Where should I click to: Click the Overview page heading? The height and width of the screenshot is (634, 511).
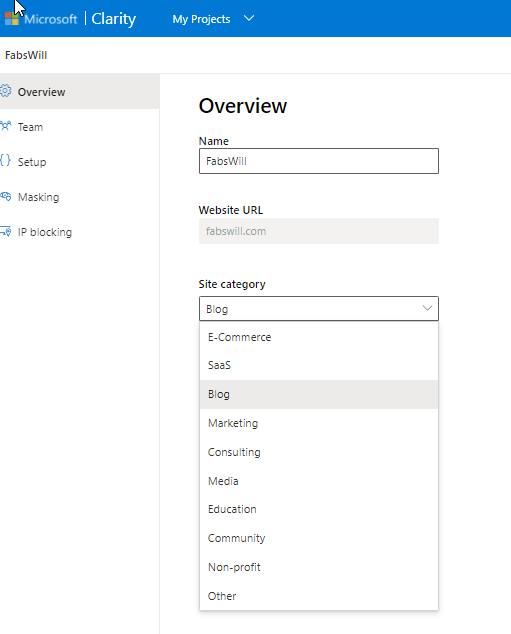coord(243,106)
